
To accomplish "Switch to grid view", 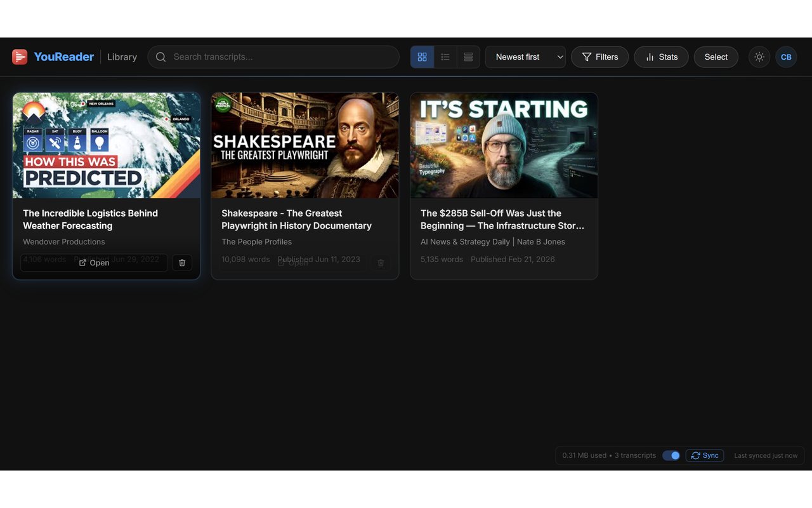I will [422, 57].
